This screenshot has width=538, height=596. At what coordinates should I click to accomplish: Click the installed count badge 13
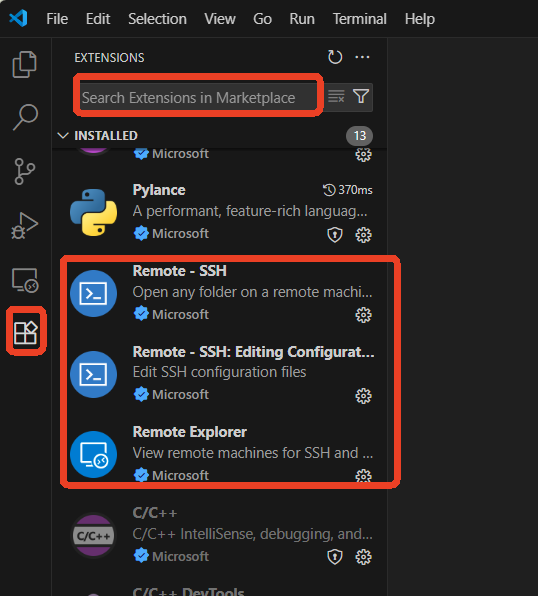tap(360, 136)
